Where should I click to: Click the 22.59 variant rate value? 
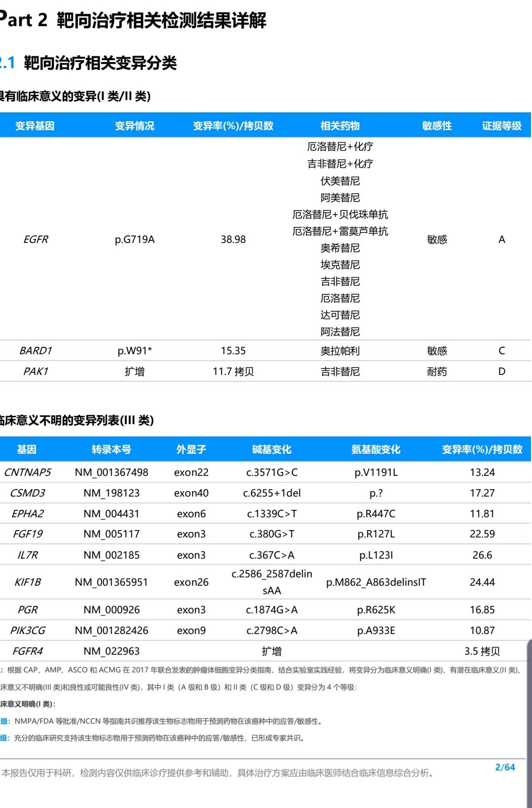tap(482, 534)
